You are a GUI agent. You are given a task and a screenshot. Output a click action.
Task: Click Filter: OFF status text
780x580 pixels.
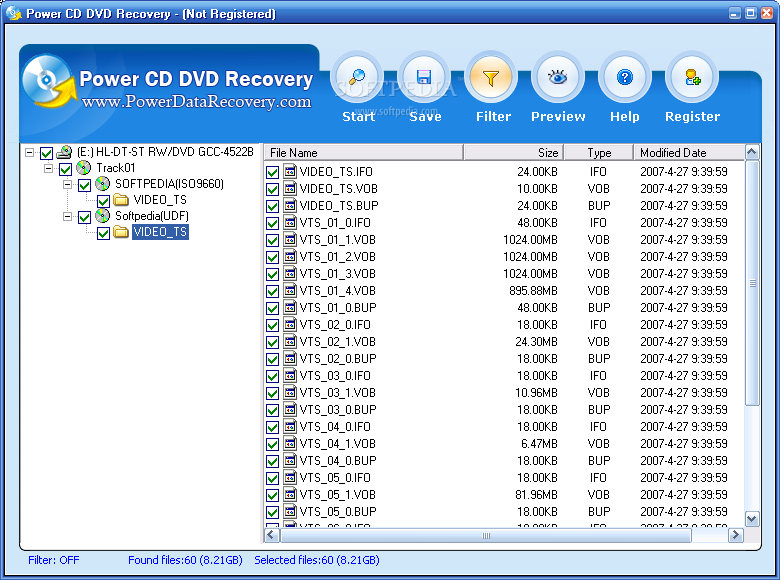tap(54, 560)
